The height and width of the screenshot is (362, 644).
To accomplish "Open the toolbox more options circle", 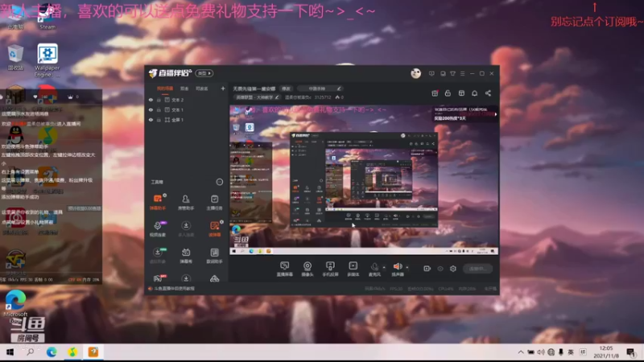I will [x=219, y=182].
